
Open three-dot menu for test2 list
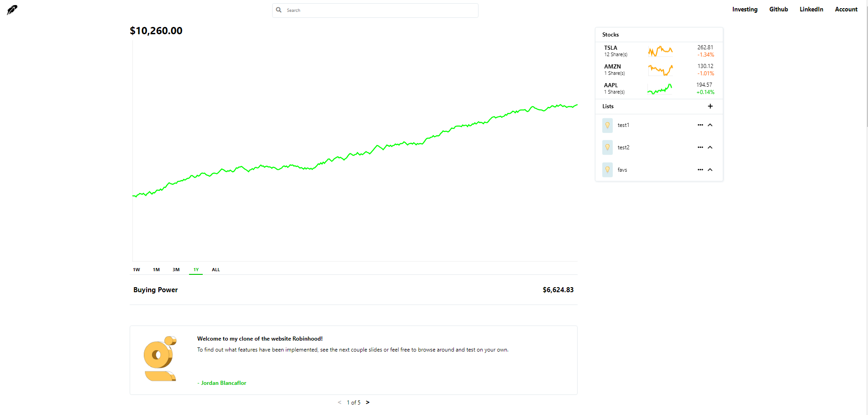click(700, 147)
